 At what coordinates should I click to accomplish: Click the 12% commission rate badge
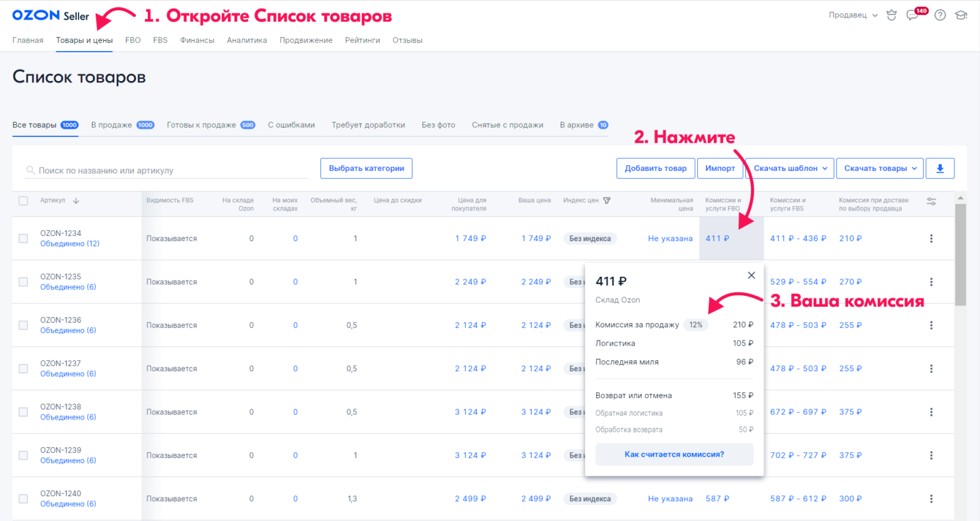click(695, 325)
